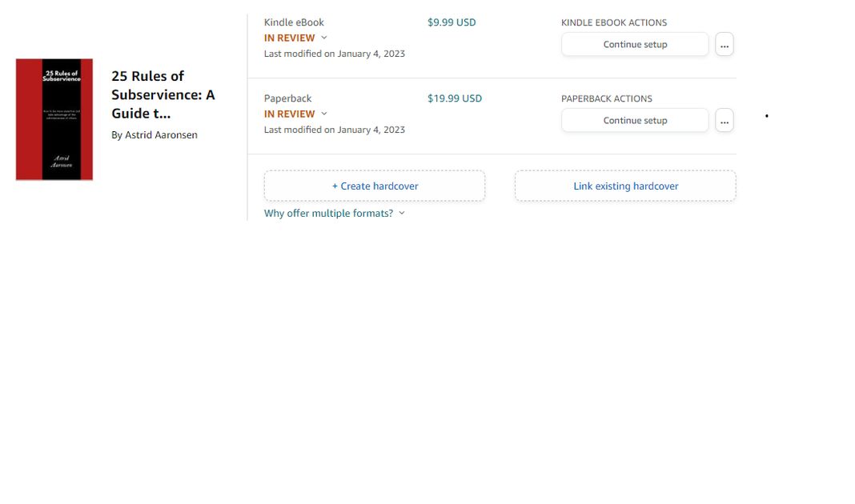Image resolution: width=855 pixels, height=504 pixels.
Task: Click the Paperback last modified date text
Action: point(335,130)
